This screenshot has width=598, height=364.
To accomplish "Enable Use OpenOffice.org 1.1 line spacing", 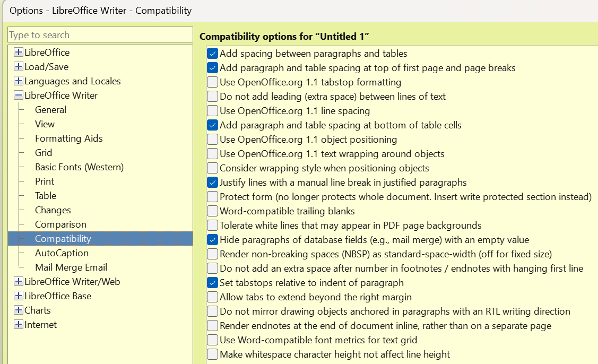I will pyautogui.click(x=212, y=111).
